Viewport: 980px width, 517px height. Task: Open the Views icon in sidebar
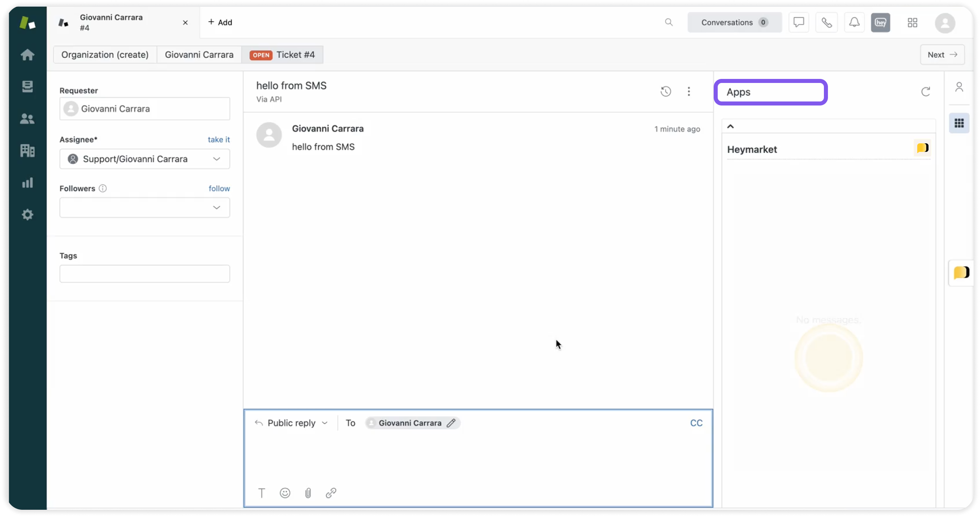coord(27,86)
